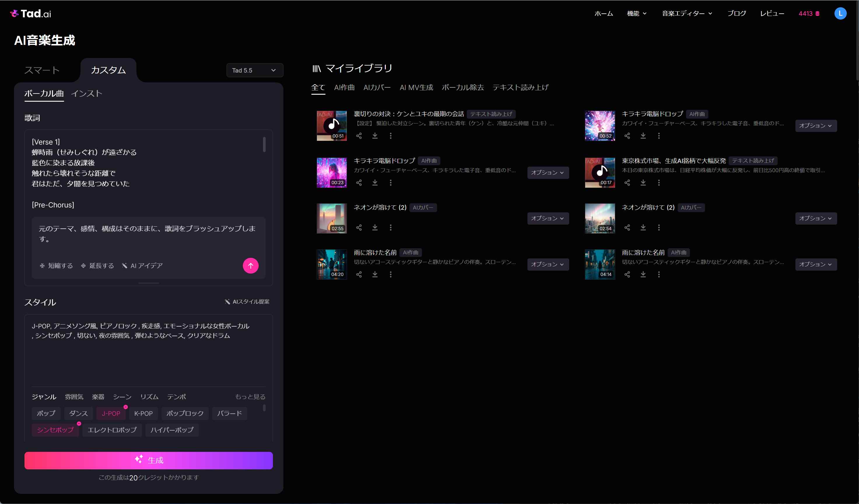Download キラキラ電脳ドロップ 00:52 track
The height and width of the screenshot is (504, 859).
pos(643,136)
